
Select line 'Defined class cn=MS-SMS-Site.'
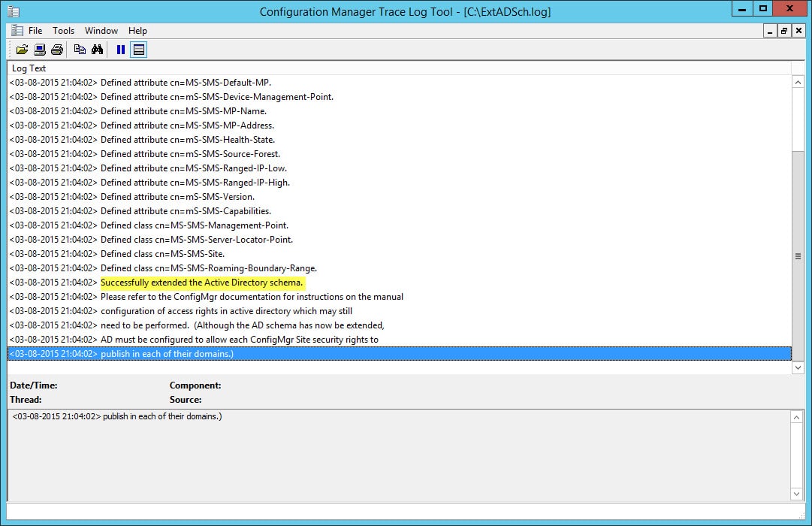point(400,254)
